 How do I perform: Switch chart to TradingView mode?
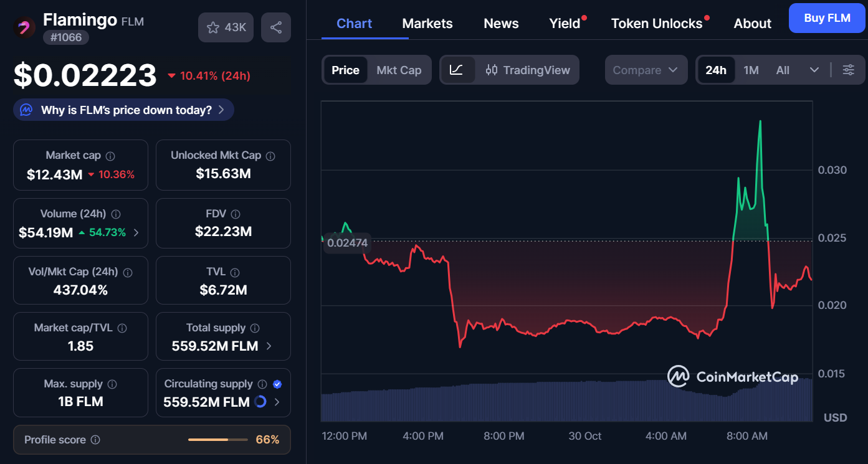point(528,70)
